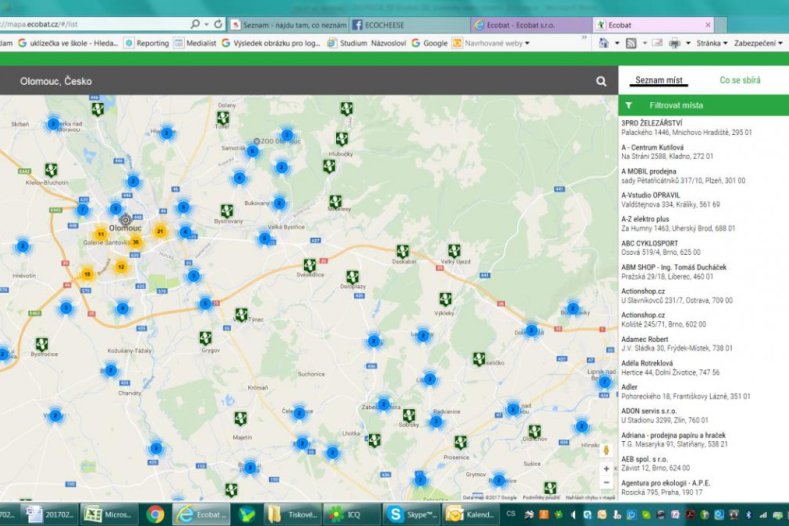Switch to the ECOCHEESE browser tab
789x526 pixels.
pyautogui.click(x=410, y=25)
